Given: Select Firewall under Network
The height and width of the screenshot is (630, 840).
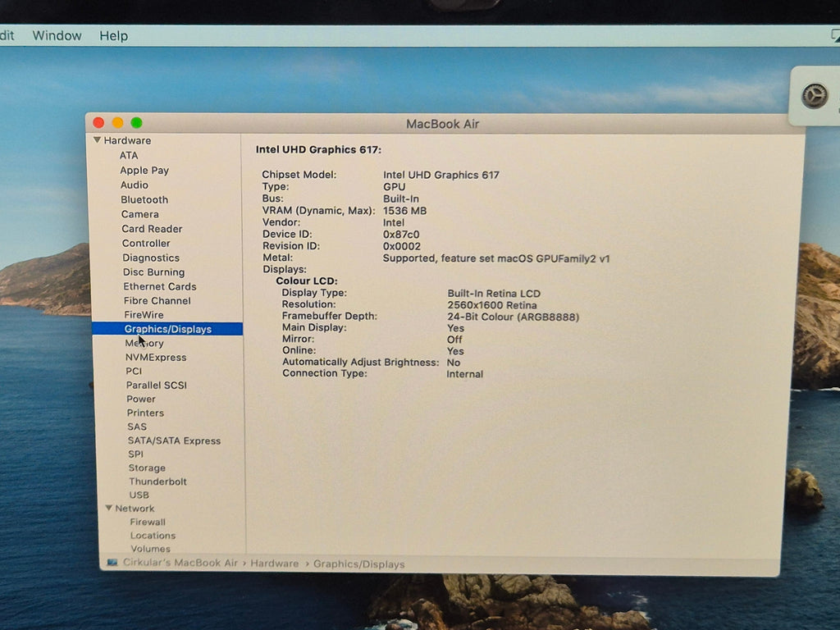Looking at the screenshot, I should pyautogui.click(x=148, y=522).
